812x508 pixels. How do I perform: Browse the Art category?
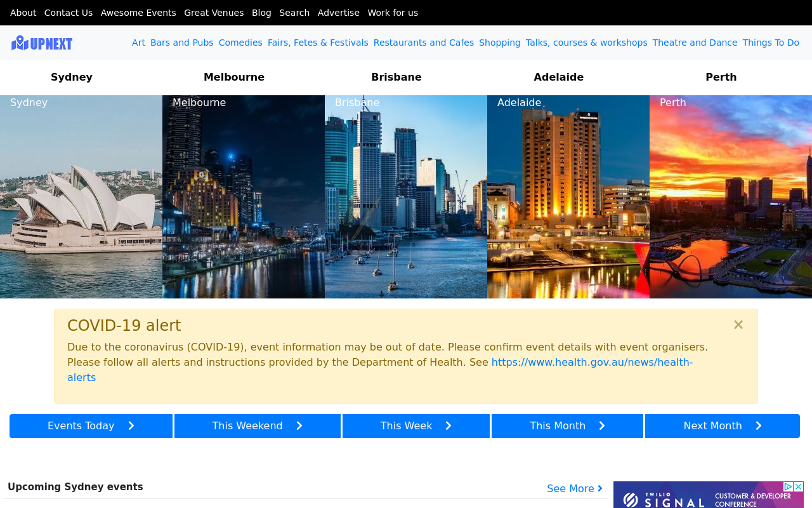(138, 43)
